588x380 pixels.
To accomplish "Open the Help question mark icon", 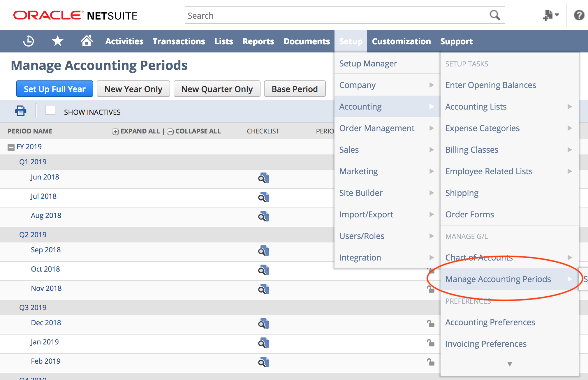I will click(579, 15).
